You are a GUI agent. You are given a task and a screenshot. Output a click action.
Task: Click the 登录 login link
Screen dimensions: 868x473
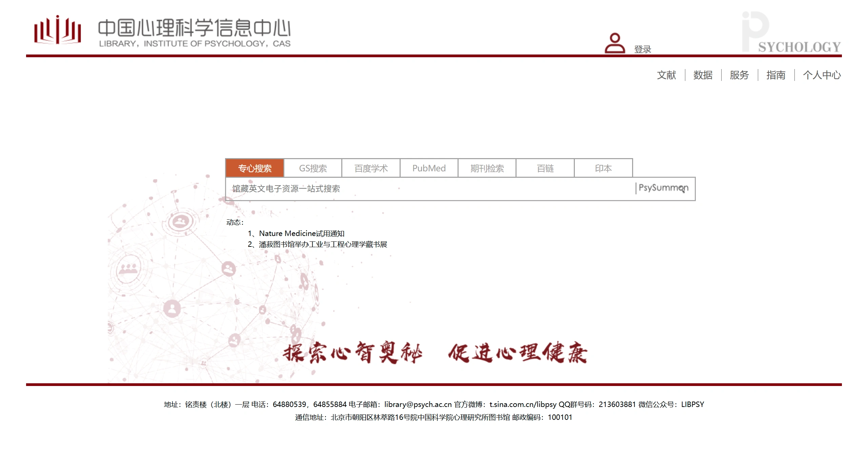point(643,49)
